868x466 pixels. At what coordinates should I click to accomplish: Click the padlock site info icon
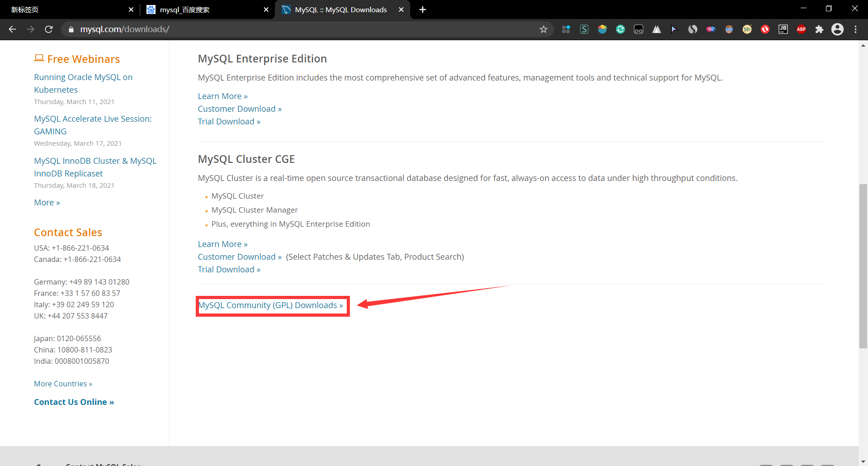[71, 29]
